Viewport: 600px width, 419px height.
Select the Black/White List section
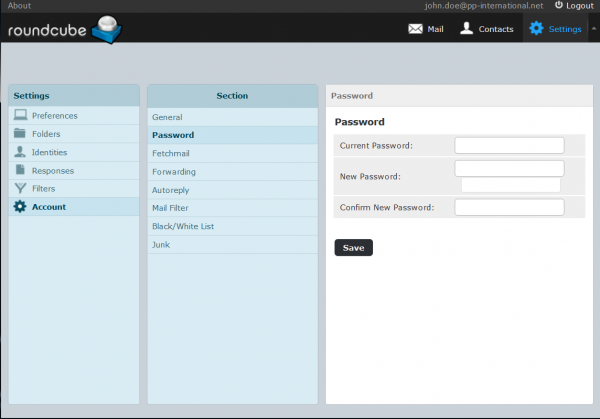183,226
